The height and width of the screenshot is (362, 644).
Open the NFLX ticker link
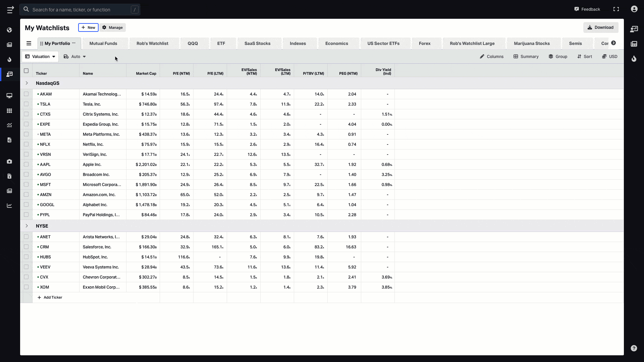pos(45,144)
